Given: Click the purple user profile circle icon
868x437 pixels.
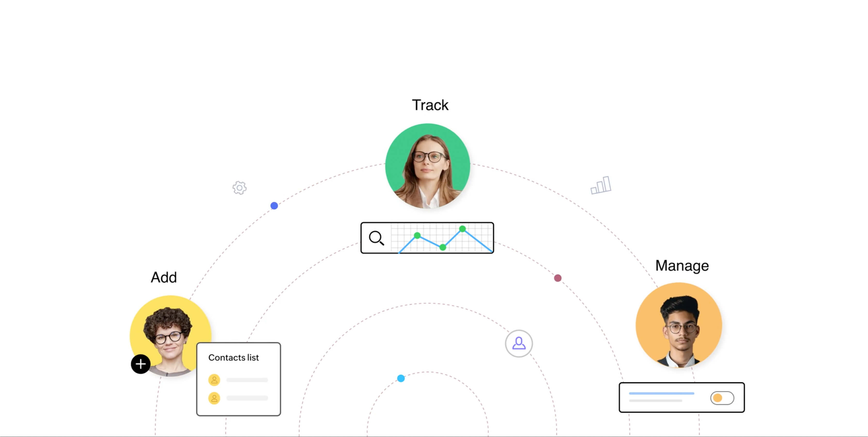Looking at the screenshot, I should [x=518, y=343].
